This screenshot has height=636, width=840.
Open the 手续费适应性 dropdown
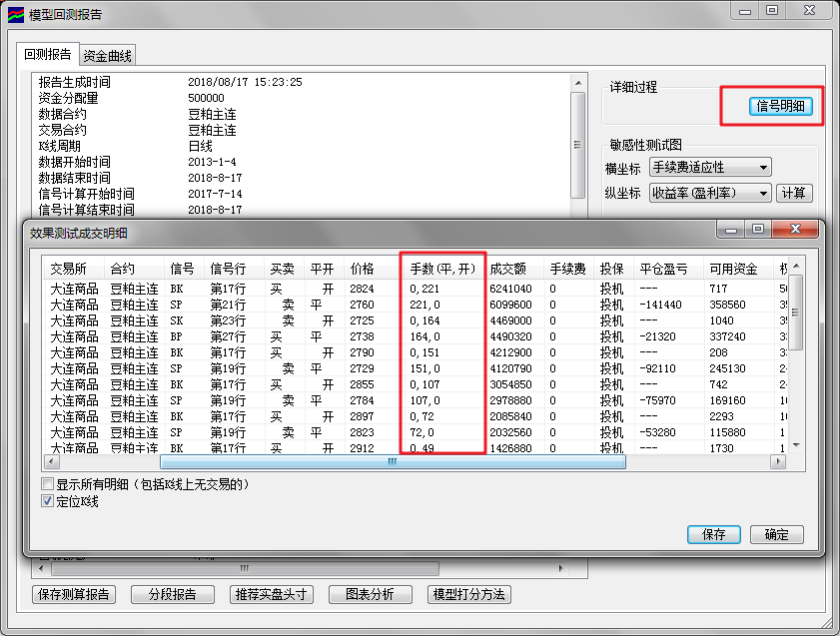point(710,168)
